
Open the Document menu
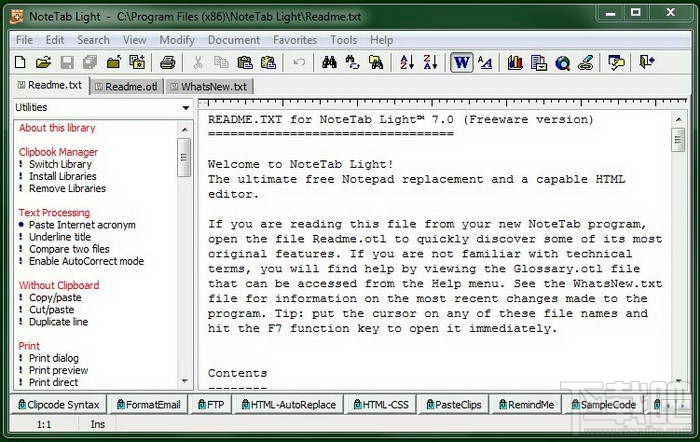pyautogui.click(x=234, y=40)
